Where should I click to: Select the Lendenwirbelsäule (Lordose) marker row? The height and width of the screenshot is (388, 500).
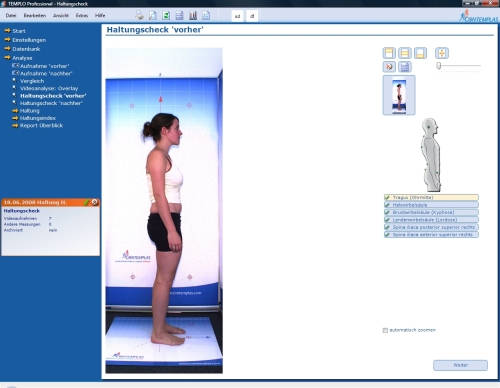431,220
